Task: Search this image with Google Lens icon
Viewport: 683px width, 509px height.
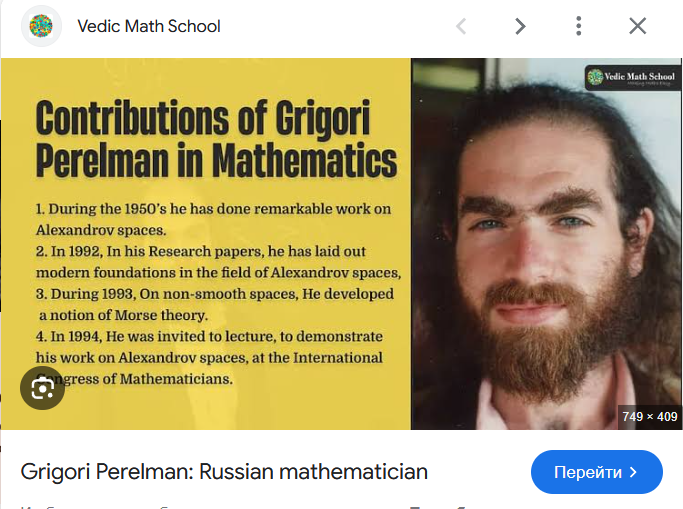Action: click(x=42, y=388)
